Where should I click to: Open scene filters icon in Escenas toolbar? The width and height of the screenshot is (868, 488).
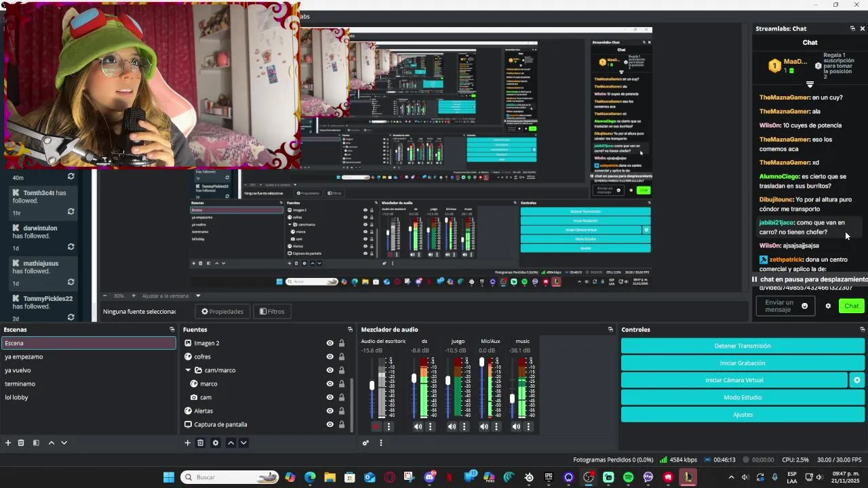coord(36,443)
